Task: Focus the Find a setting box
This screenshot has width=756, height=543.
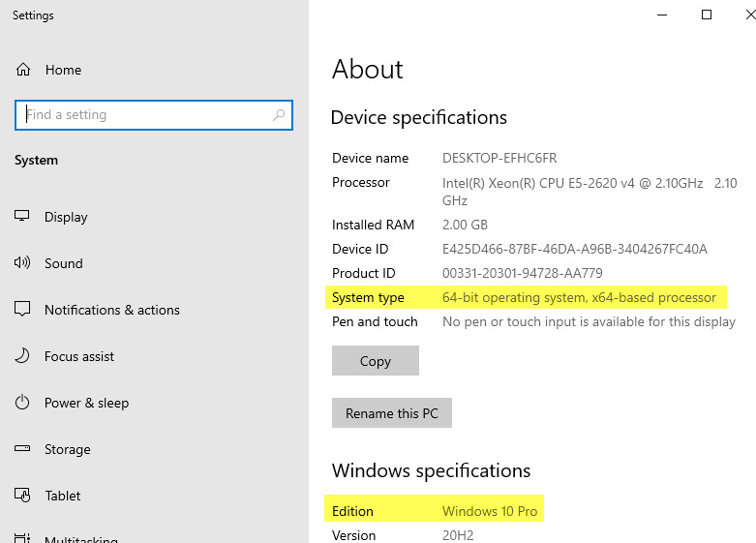Action: [154, 115]
